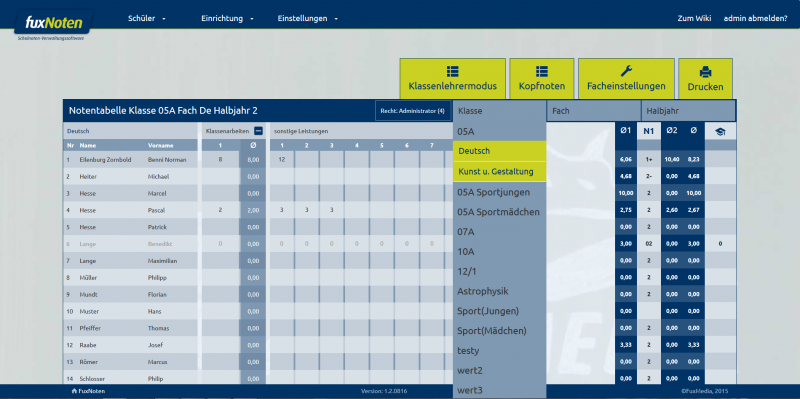Click the Ø1 column header
This screenshot has width=800, height=399.
[x=626, y=131]
